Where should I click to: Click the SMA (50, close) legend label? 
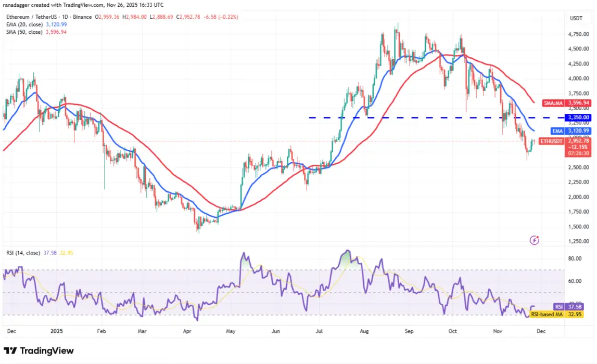tap(24, 32)
